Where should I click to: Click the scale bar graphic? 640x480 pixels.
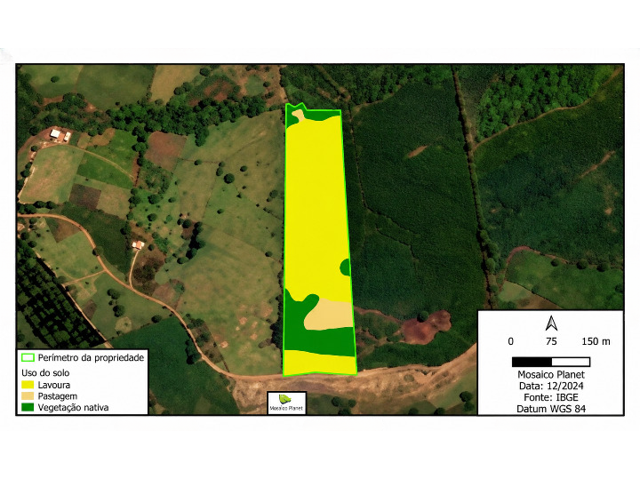pyautogui.click(x=551, y=362)
